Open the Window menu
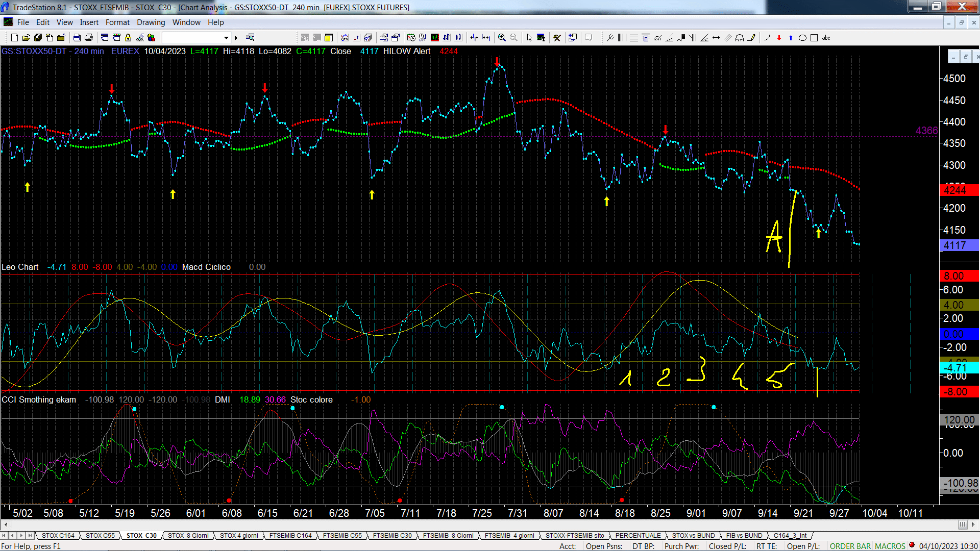 pos(186,22)
